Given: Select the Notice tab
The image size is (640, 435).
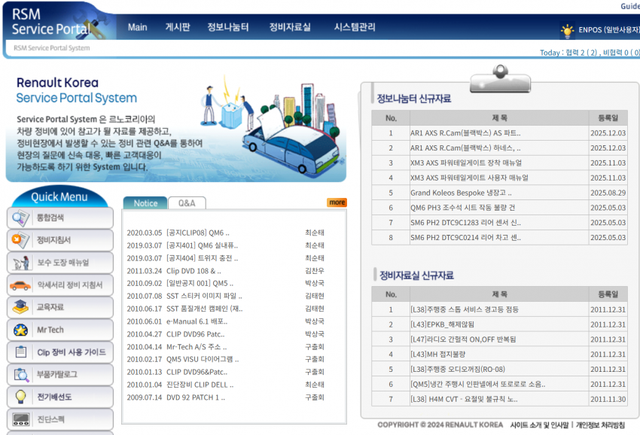Looking at the screenshot, I should click(x=145, y=203).
